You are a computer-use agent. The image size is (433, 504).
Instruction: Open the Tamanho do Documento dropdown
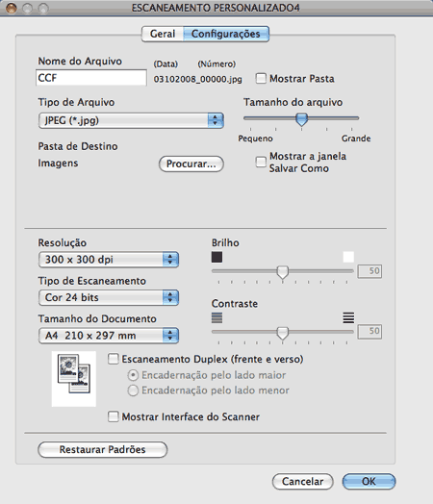tap(109, 336)
